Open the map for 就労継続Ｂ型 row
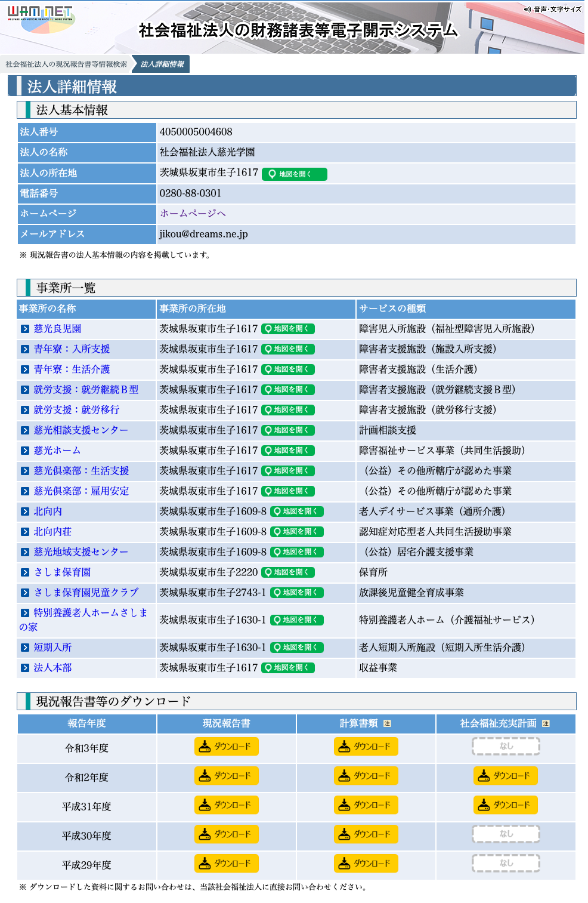This screenshot has width=588, height=903. coord(288,390)
